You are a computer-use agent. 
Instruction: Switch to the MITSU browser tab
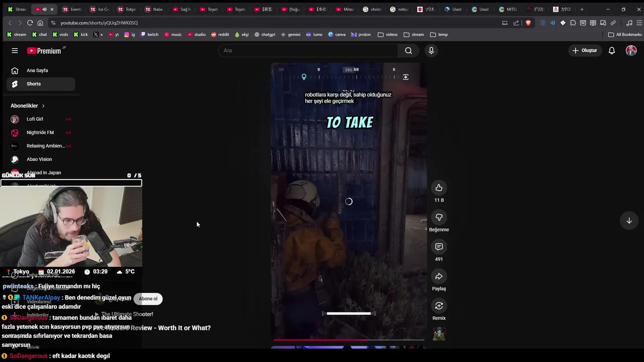(508, 9)
